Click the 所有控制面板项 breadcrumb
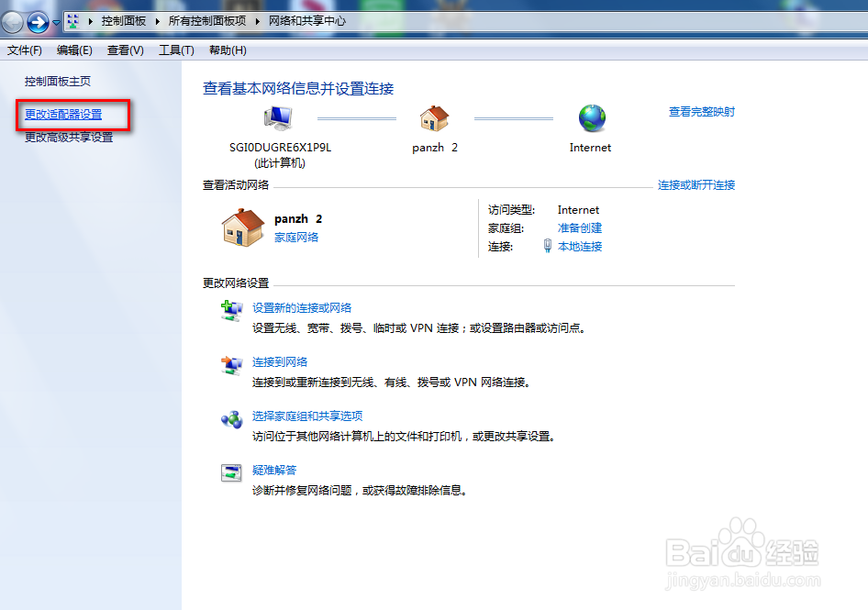Image resolution: width=868 pixels, height=610 pixels. coord(207,21)
